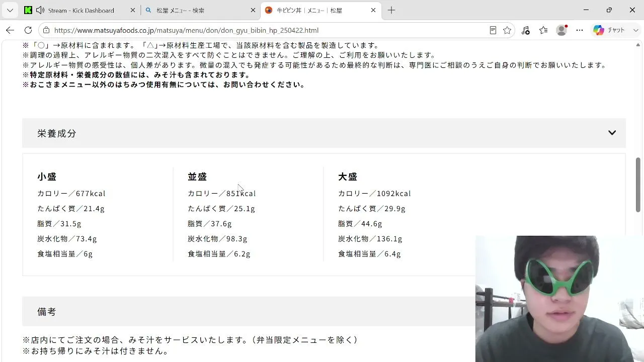Mute the Stream - Kick Dashboard tab audio

[x=40, y=10]
